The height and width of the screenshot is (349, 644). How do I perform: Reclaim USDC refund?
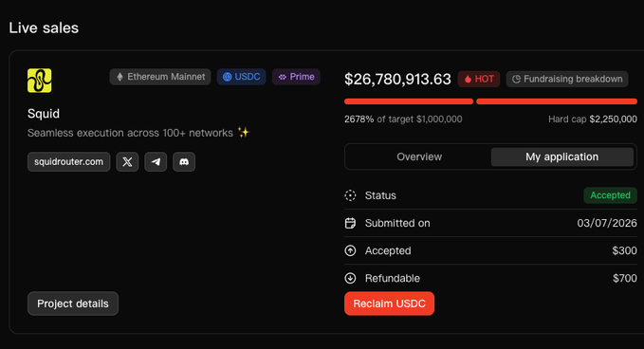(x=390, y=303)
